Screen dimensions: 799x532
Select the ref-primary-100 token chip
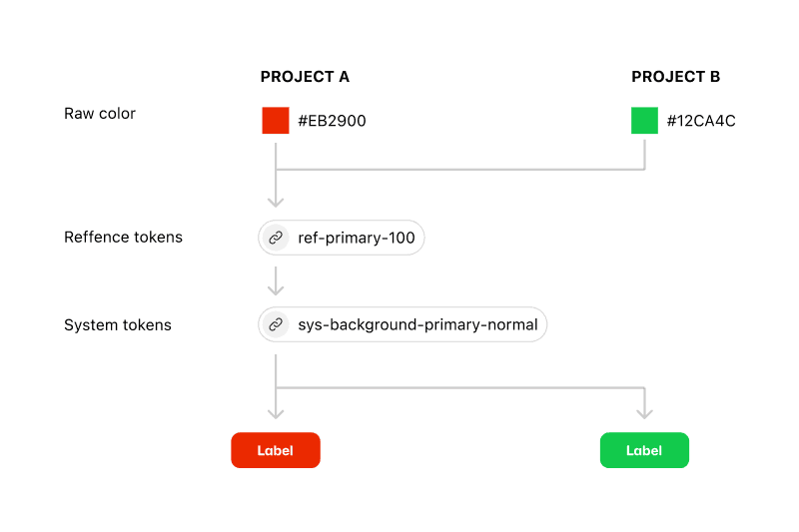click(x=342, y=238)
